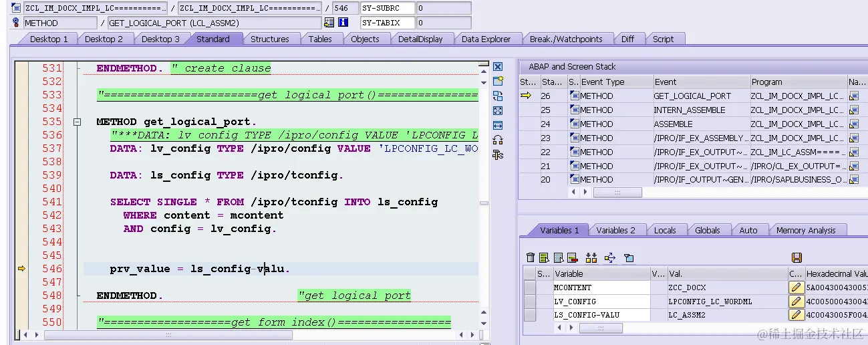This screenshot has height=345, width=868.
Task: Click the source document icon by program name
Action: [x=16, y=8]
